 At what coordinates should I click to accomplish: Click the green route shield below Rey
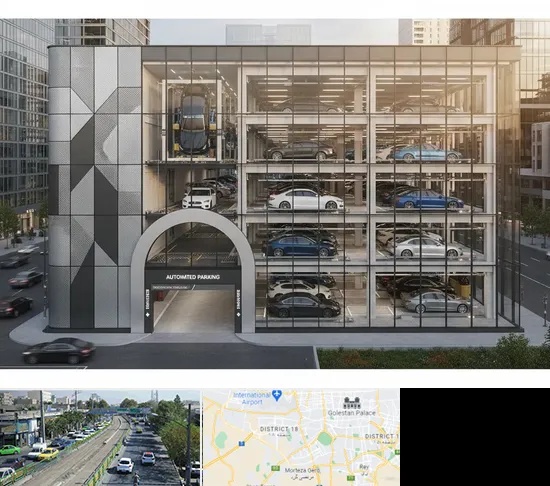[351, 478]
